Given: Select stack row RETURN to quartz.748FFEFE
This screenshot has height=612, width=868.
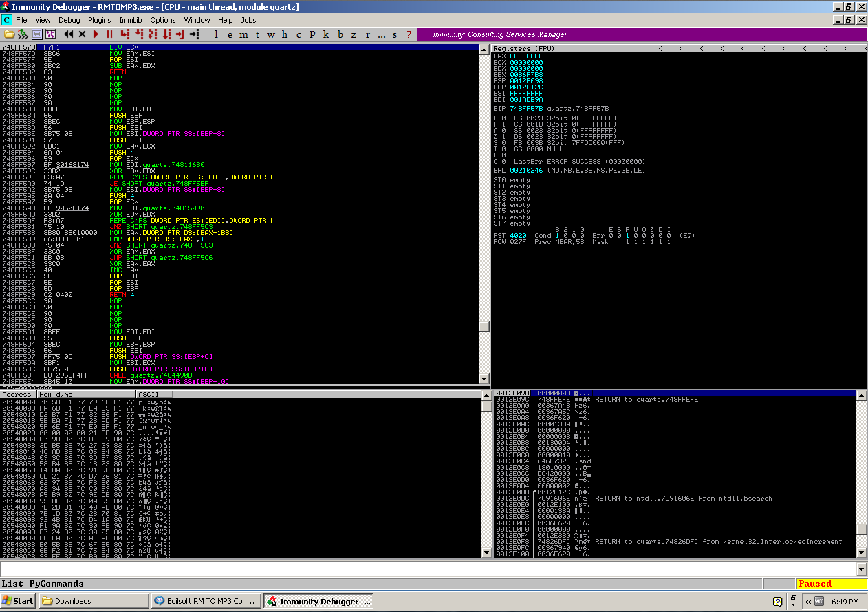Looking at the screenshot, I should click(675, 400).
